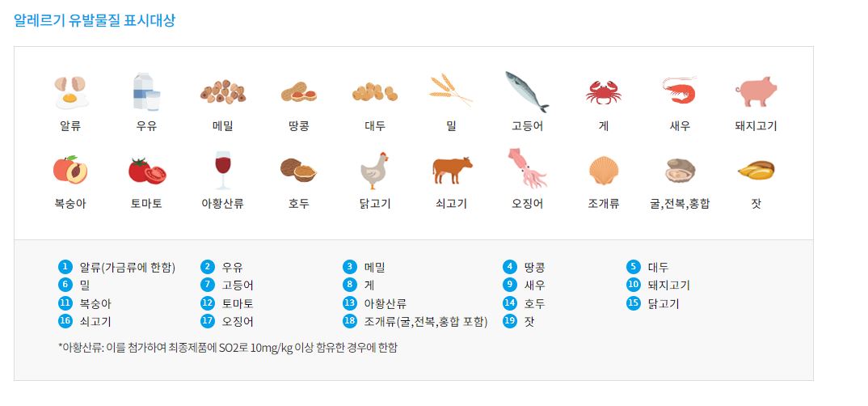This screenshot has width=868, height=406.
Task: Select the tomato (토마토) icon
Action: pyautogui.click(x=146, y=171)
